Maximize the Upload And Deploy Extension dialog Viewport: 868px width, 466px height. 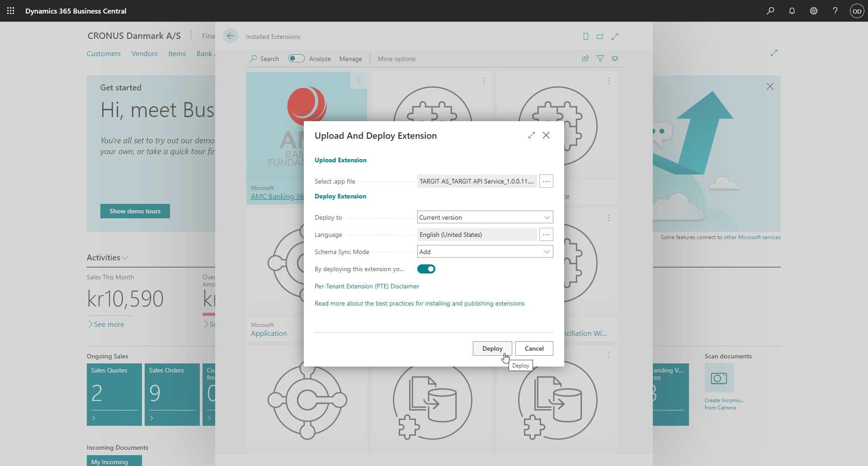coord(532,135)
